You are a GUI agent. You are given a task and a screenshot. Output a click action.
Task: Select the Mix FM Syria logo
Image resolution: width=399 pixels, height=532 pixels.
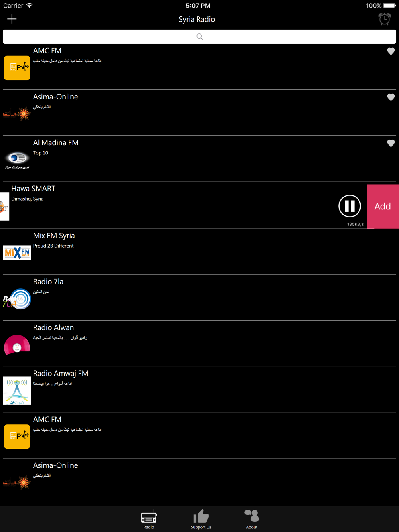17,253
